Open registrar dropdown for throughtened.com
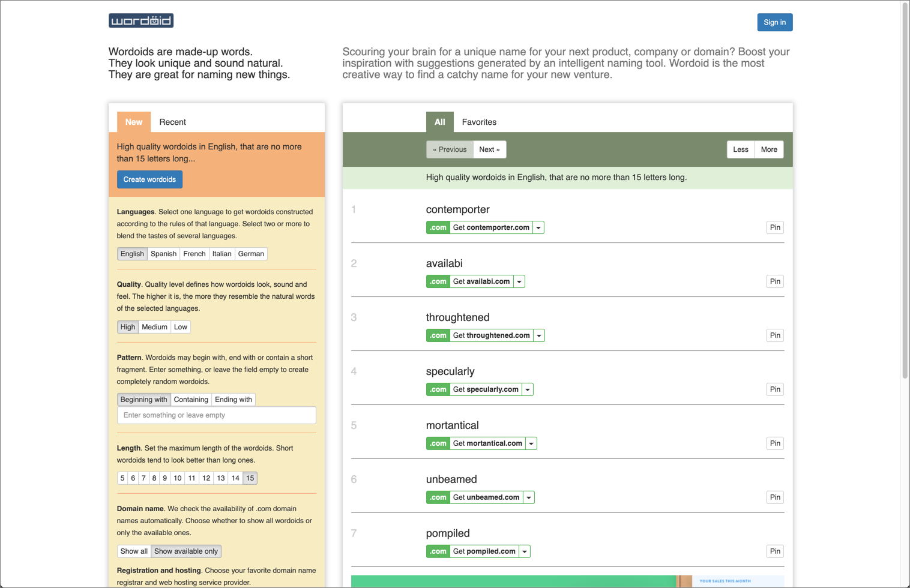This screenshot has width=910, height=588. [x=539, y=335]
